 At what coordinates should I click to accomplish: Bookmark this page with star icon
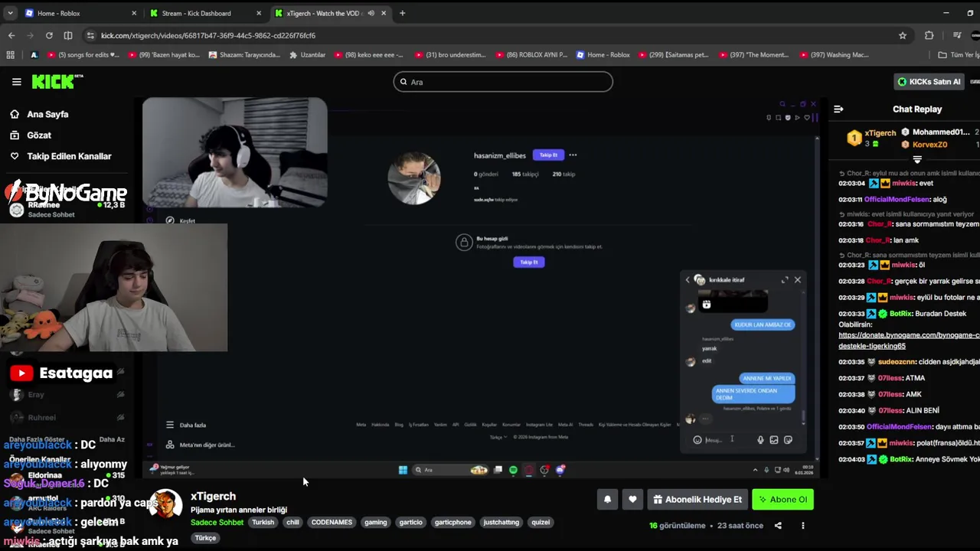[903, 35]
